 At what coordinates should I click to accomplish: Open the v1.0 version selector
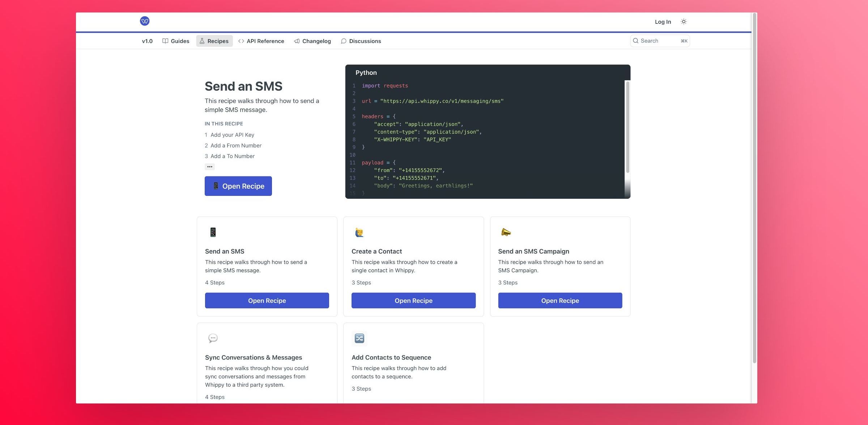point(147,41)
